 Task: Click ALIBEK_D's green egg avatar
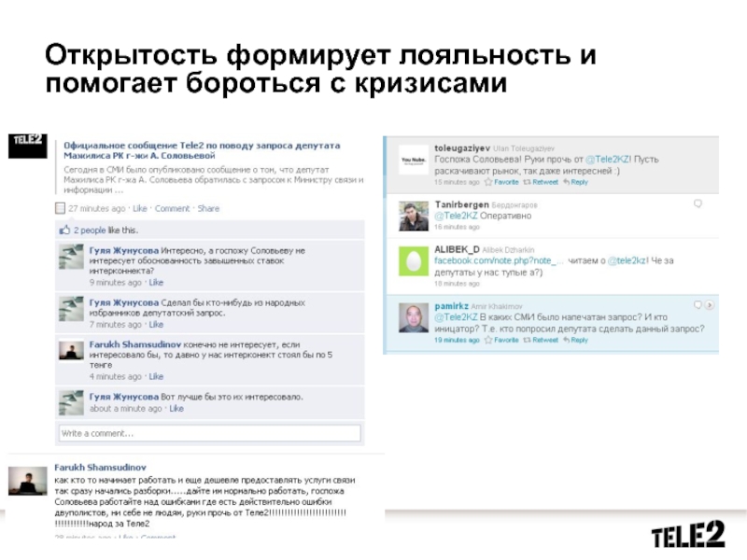pos(413,261)
